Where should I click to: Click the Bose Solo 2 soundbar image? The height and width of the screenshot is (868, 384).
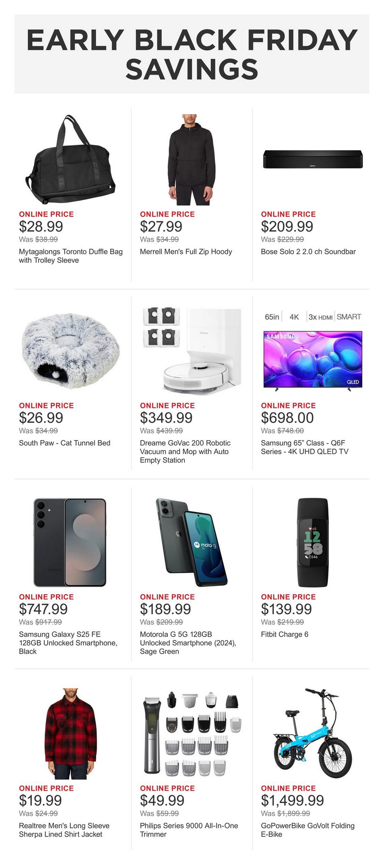pos(312,160)
